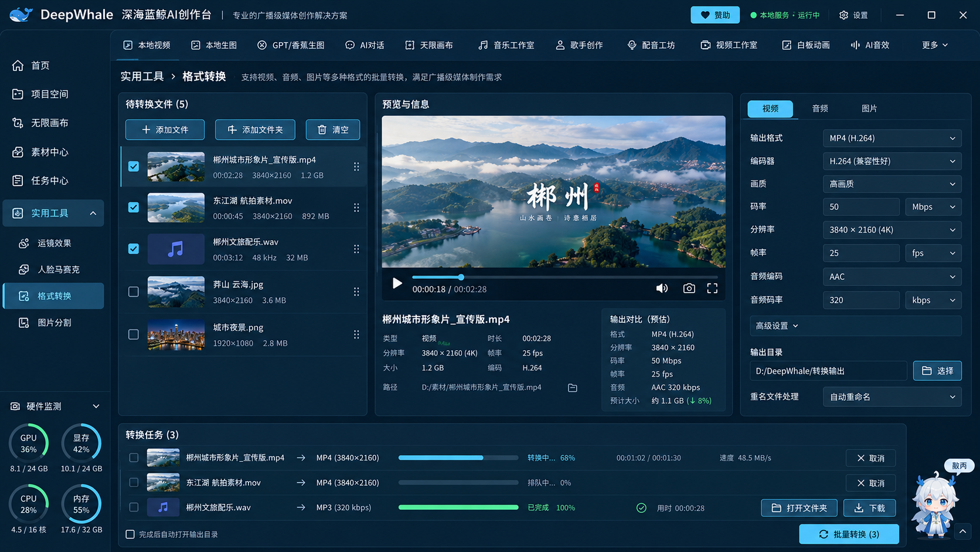Uncheck 郴州城市形象片_宣传版.mp4 in file list
Image resolution: width=980 pixels, height=552 pixels.
134,167
